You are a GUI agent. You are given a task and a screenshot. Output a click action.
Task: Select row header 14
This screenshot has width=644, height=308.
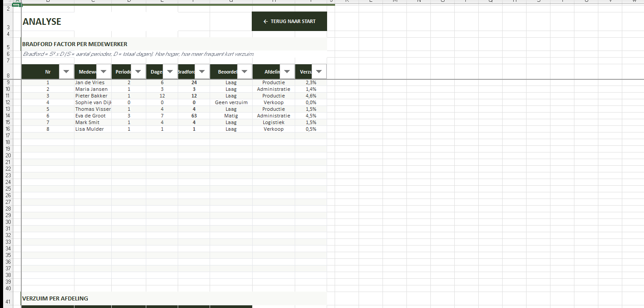point(8,116)
